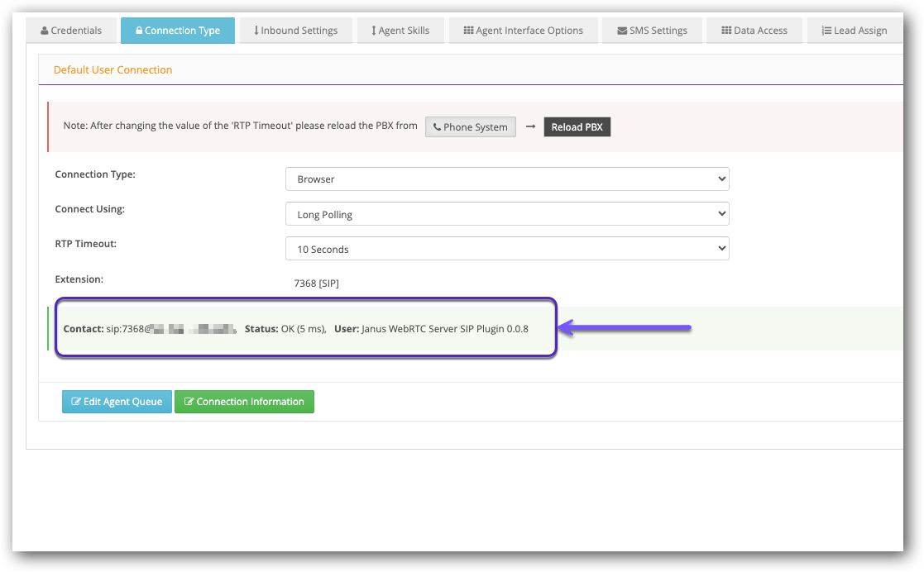Go to the Lead Assign tab
924x572 pixels.
[x=854, y=31]
